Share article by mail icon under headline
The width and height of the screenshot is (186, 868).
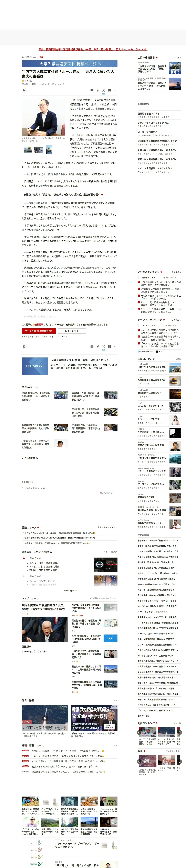pos(92,90)
